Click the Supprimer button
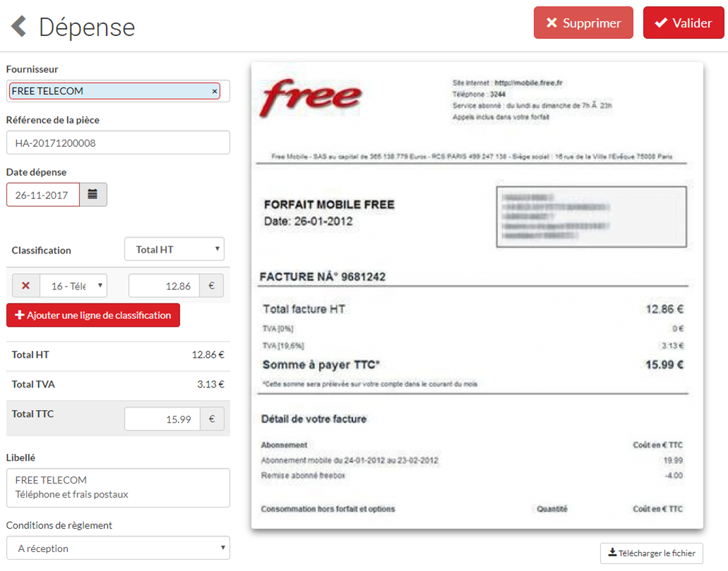 583,23
